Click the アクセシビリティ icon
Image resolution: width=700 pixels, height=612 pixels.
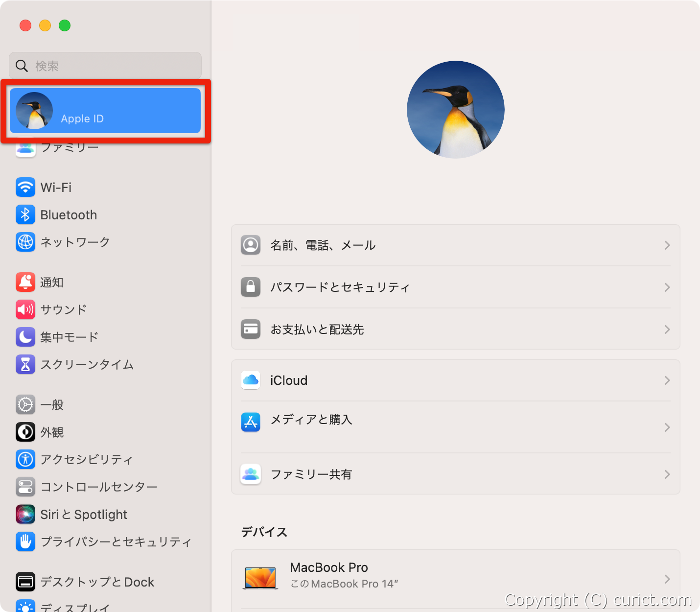coord(25,459)
